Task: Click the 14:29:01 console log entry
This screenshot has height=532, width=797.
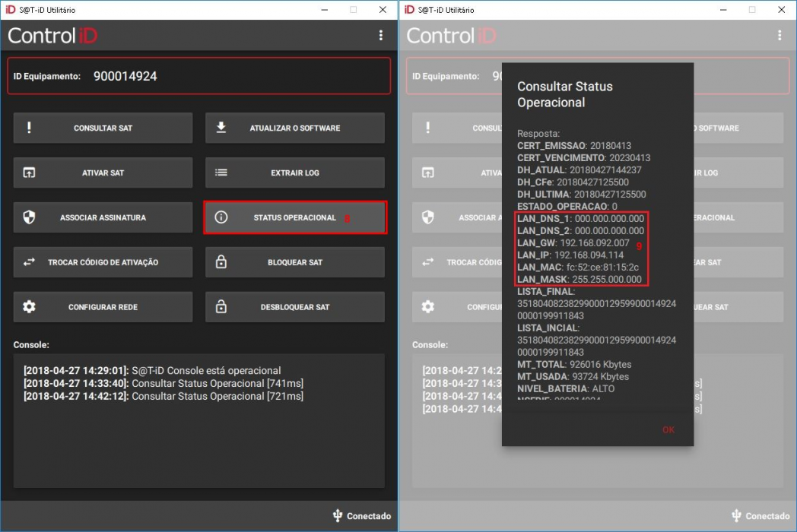Action: click(152, 370)
